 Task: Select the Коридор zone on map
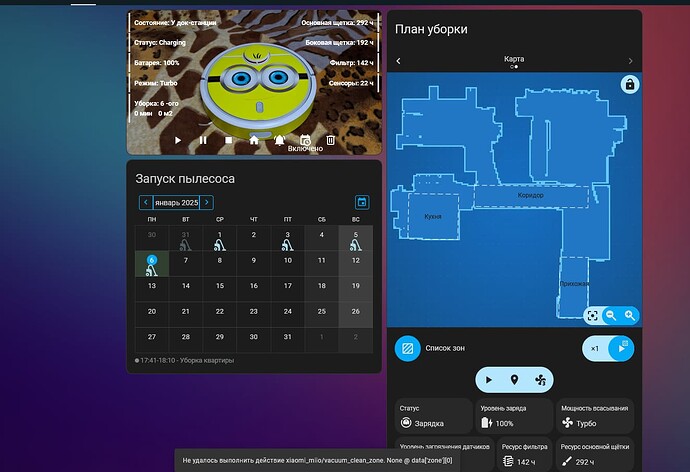pos(531,196)
